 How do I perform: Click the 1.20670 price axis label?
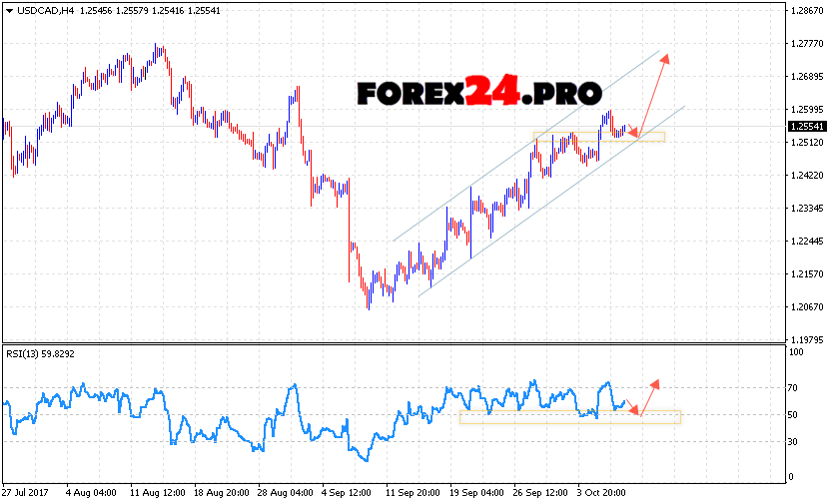click(805, 307)
